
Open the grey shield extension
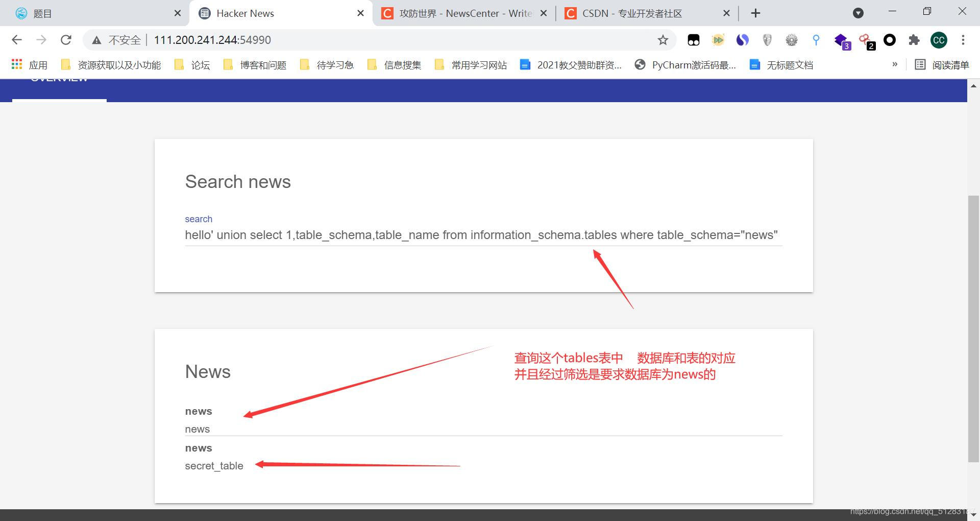pyautogui.click(x=767, y=40)
